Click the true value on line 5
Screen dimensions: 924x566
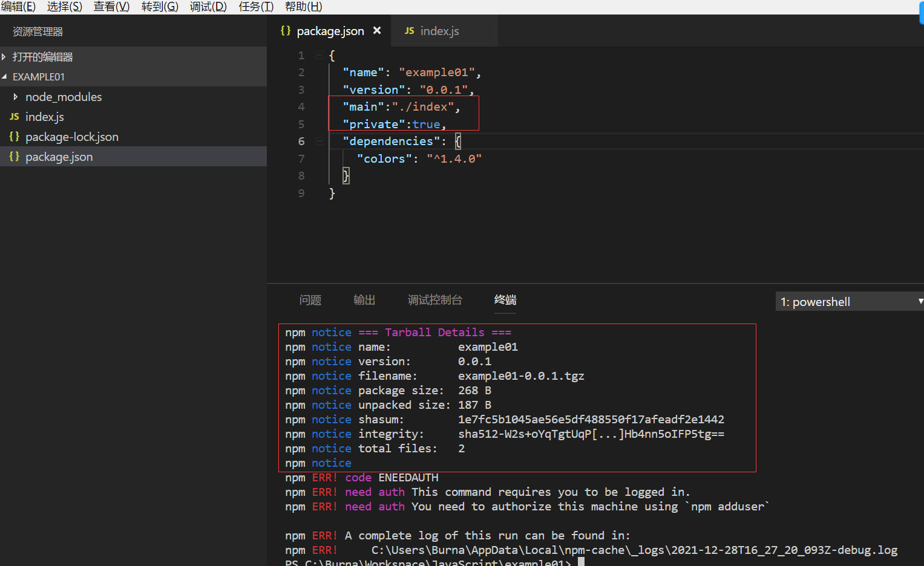[x=426, y=124]
